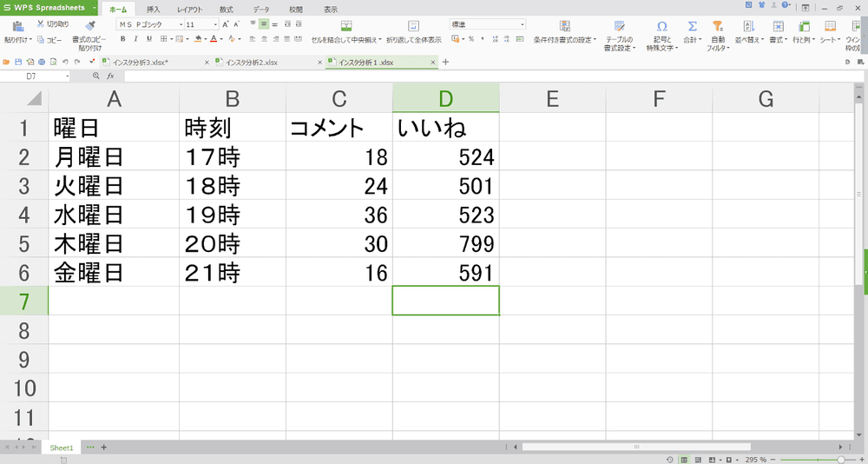
Task: Click the zoom slider in status bar
Action: coord(839,459)
